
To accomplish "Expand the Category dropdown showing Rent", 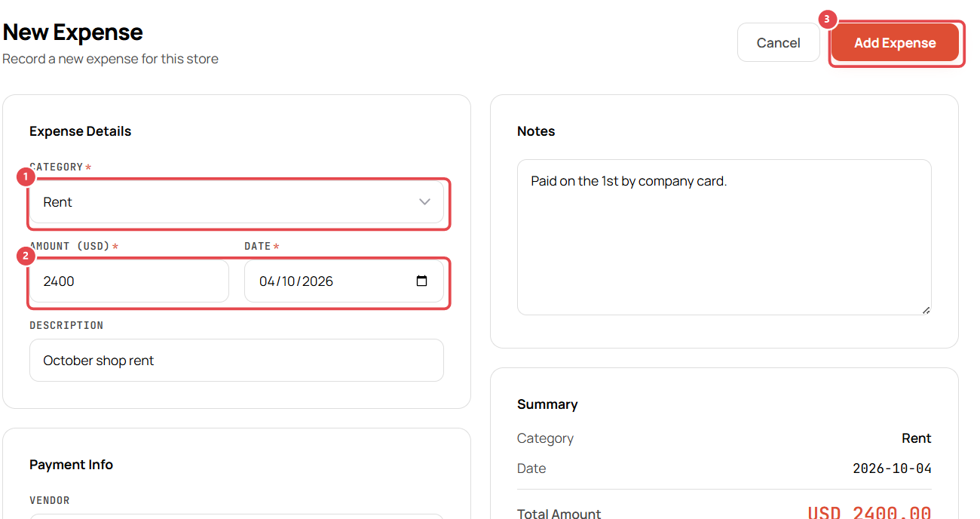I will coord(237,202).
